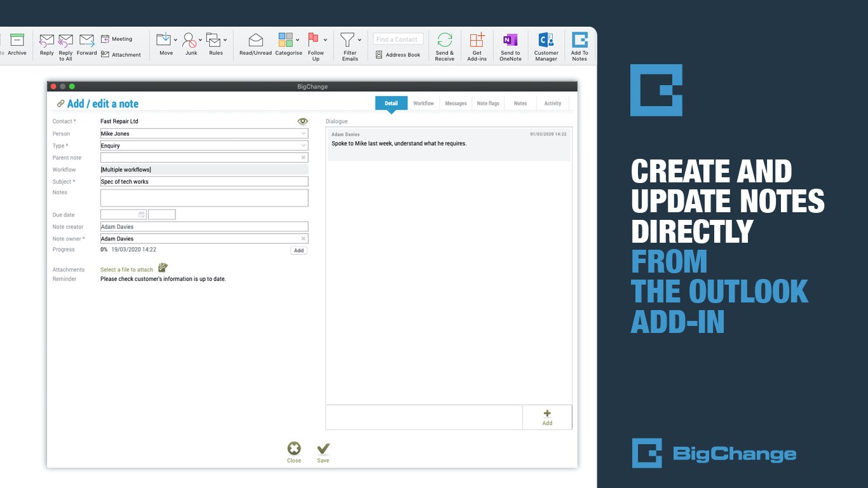The image size is (868, 488).
Task: Click the BigChange Add To Notes icon
Action: pyautogui.click(x=580, y=40)
